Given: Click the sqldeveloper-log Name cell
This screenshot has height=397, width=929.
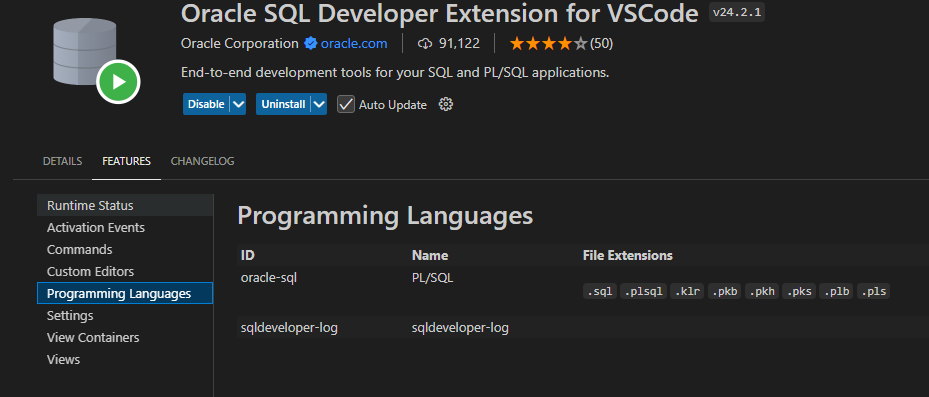Looking at the screenshot, I should [x=460, y=327].
